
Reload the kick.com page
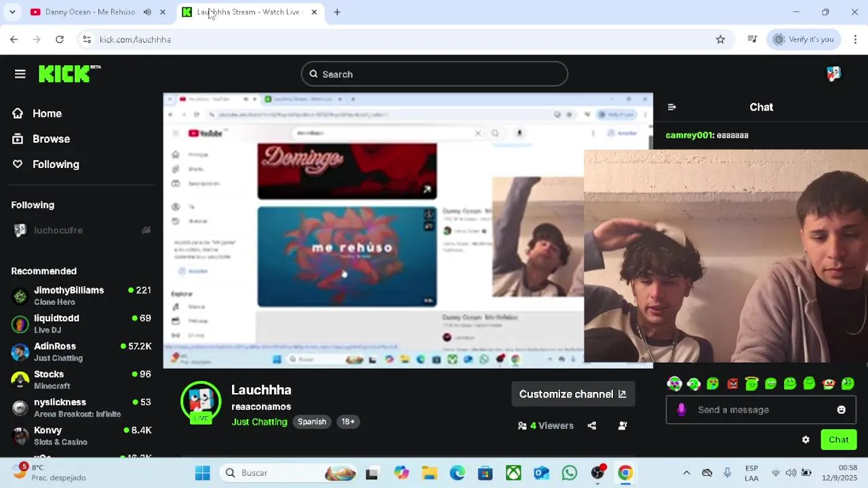point(60,39)
